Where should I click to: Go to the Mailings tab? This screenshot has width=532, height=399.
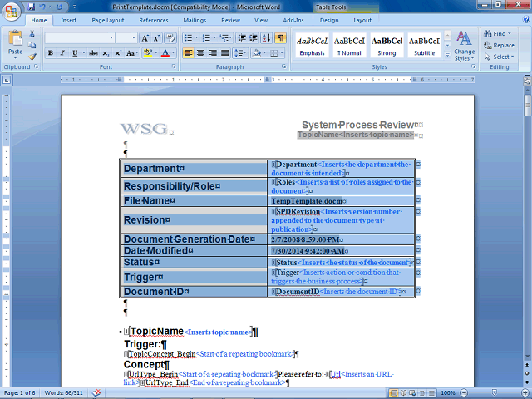(x=195, y=20)
